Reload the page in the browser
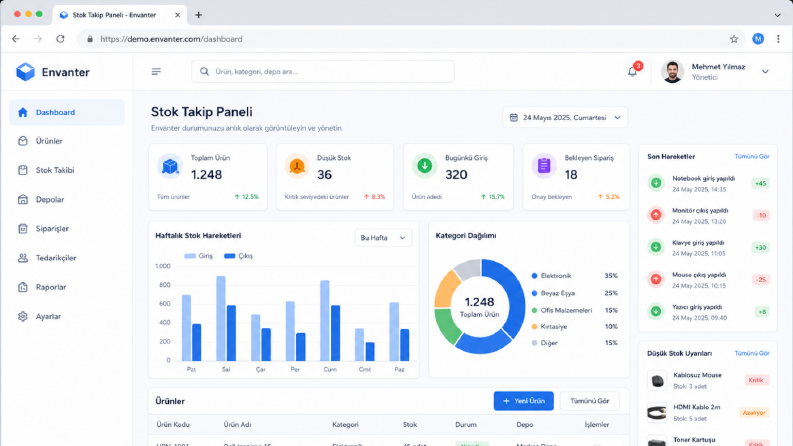Screen dimensions: 793x446 60,39
